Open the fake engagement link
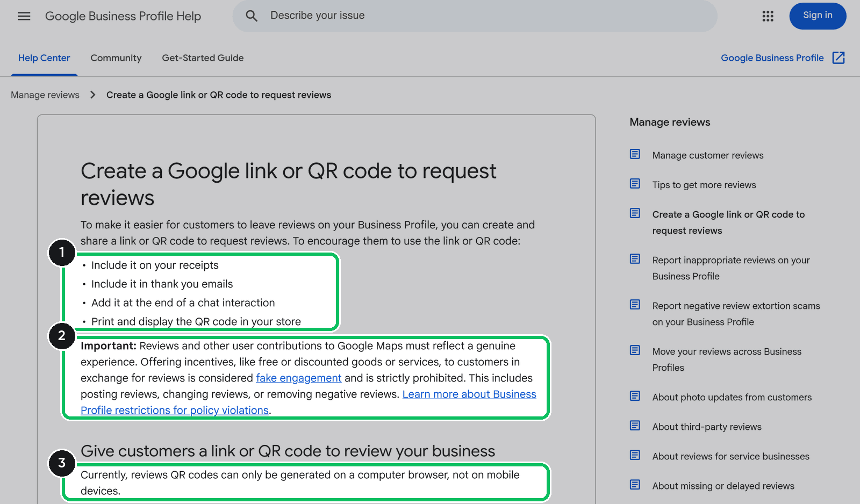The image size is (860, 504). pos(299,378)
